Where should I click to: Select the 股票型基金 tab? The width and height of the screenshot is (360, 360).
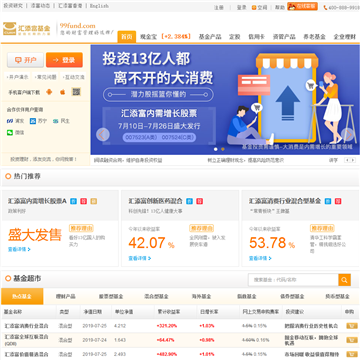[x=111, y=296]
